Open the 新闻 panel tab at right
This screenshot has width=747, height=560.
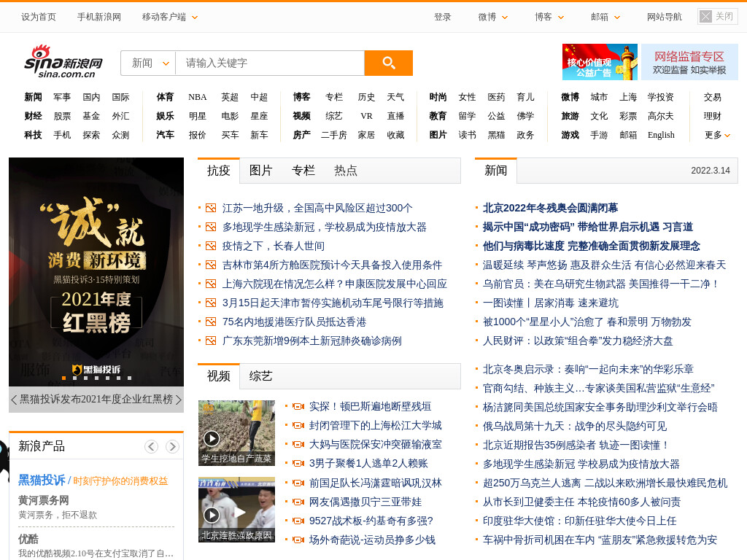pyautogui.click(x=496, y=171)
